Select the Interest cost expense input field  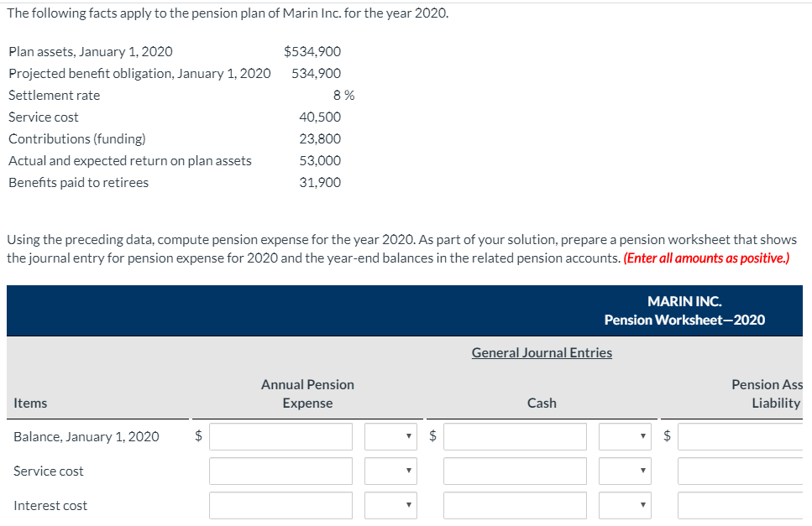click(280, 505)
